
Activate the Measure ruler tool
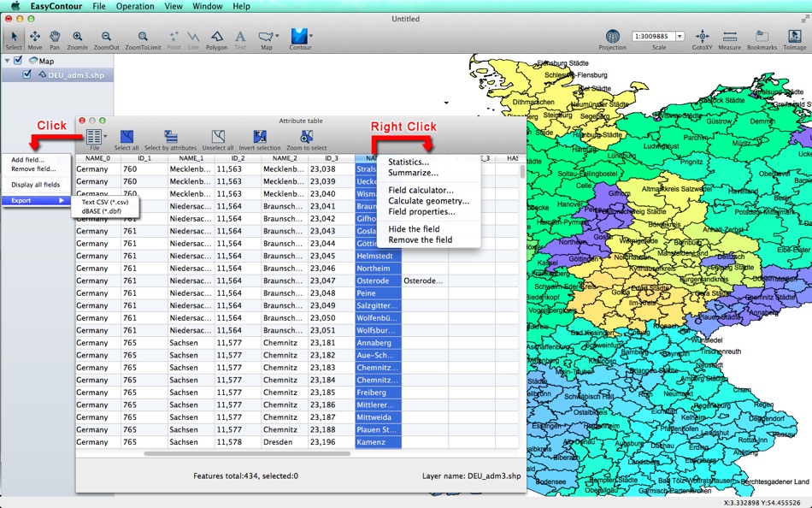[x=730, y=39]
